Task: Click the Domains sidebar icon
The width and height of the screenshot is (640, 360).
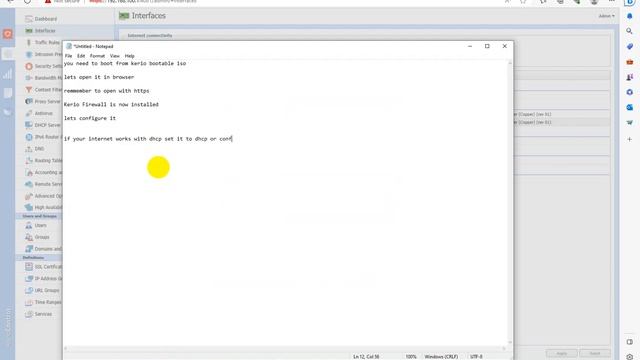Action: [x=29, y=249]
